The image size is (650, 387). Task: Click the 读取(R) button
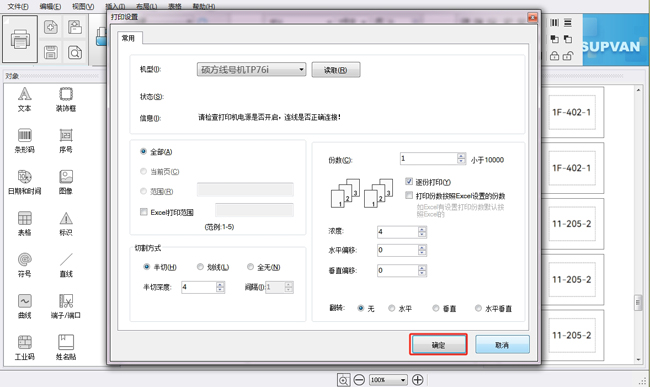(x=336, y=70)
